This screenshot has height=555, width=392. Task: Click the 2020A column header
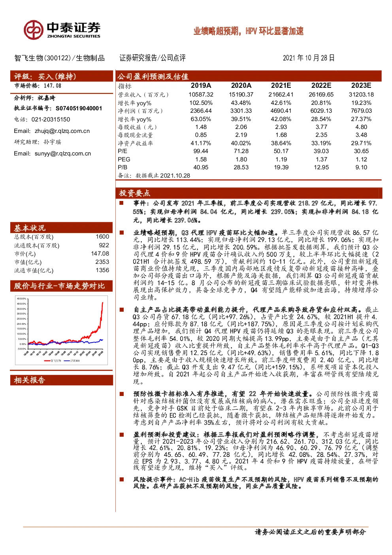[x=241, y=85]
